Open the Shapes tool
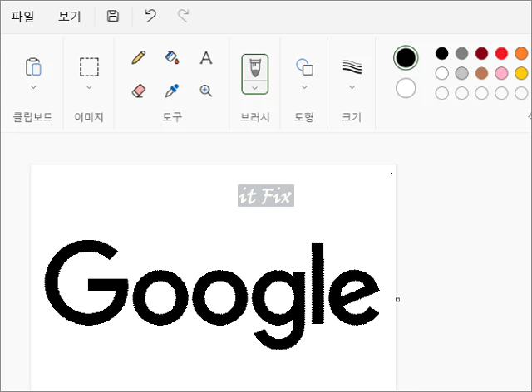The height and width of the screenshot is (392, 532). (x=304, y=66)
